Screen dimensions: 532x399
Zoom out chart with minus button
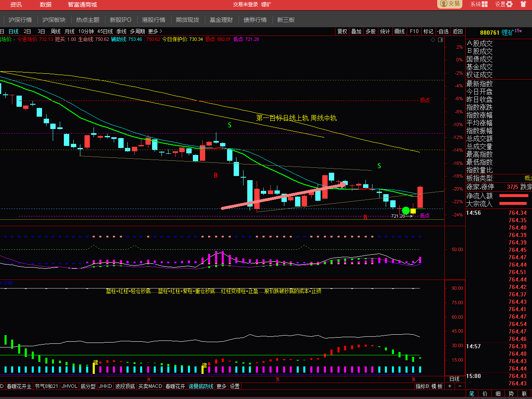pyautogui.click(x=459, y=386)
